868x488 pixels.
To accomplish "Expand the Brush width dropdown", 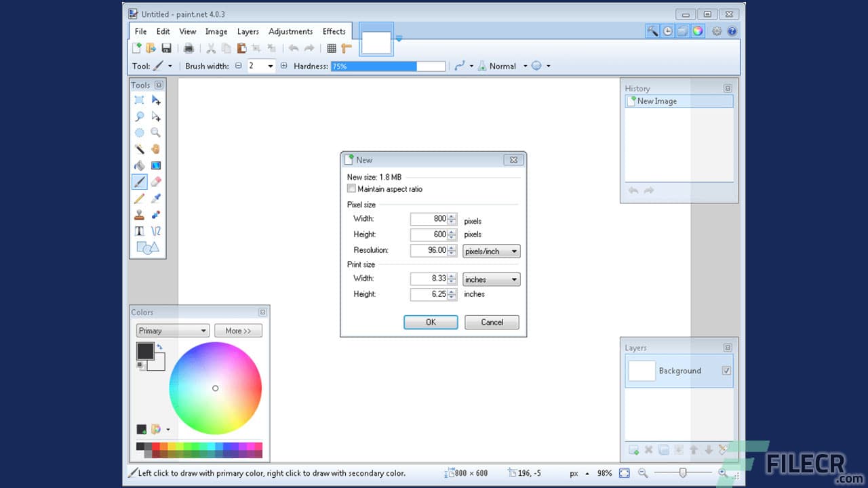I will 270,66.
